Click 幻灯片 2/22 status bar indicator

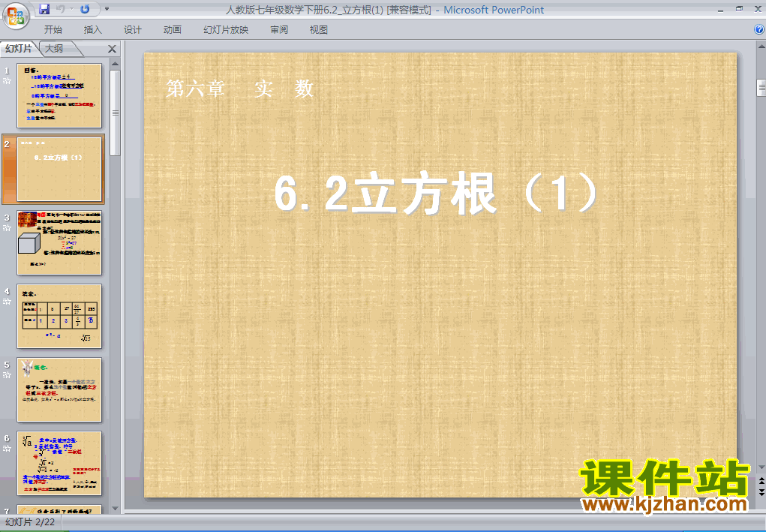[30, 522]
